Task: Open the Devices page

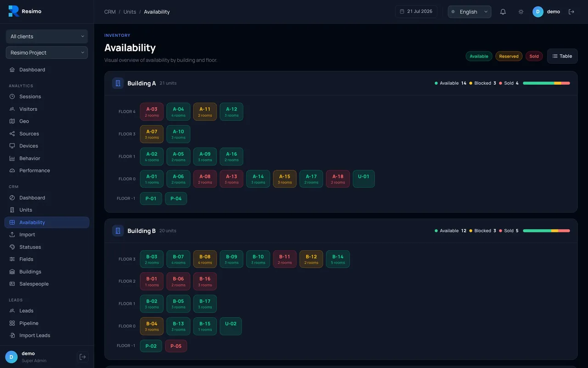Action: (47, 146)
